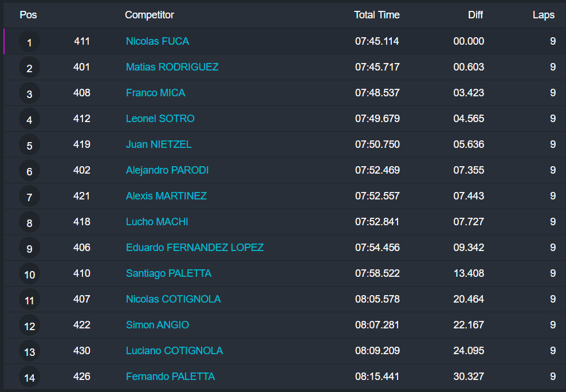The height and width of the screenshot is (392, 566).
Task: Click Alexis MARTINEZ name link
Action: [166, 196]
